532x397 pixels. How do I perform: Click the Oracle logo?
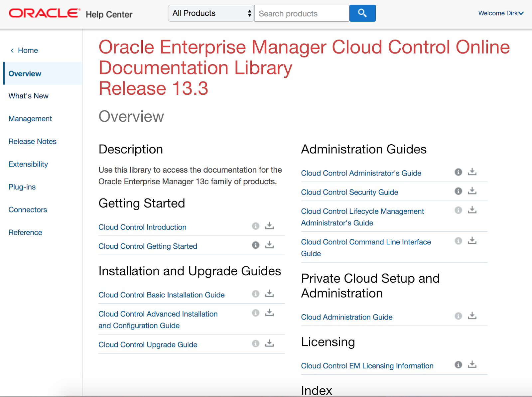[x=44, y=13]
